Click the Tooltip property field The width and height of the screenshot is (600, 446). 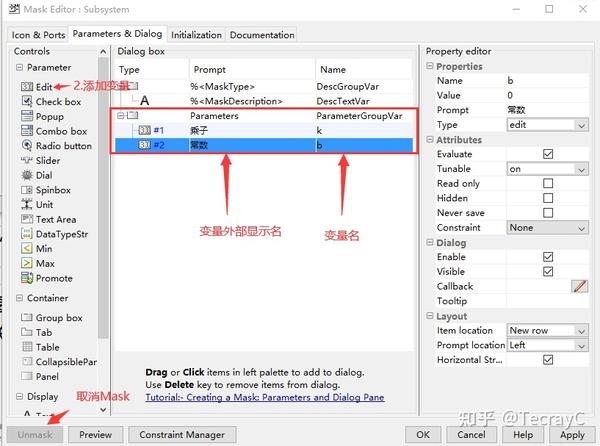click(547, 301)
